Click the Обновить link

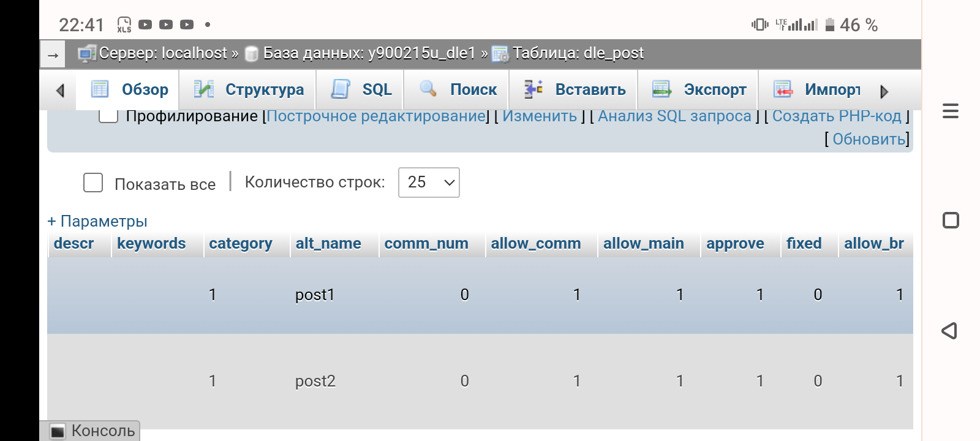[869, 139]
